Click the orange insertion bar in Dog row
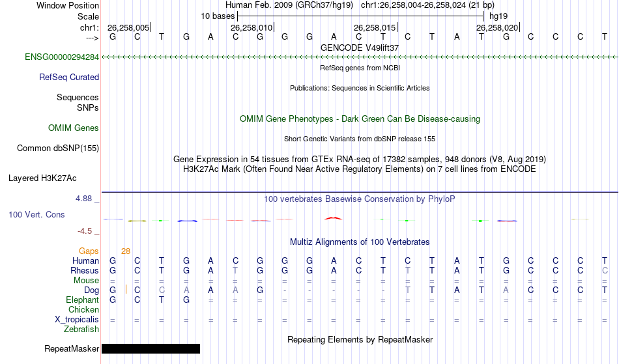Image resolution: width=619 pixels, height=364 pixels. click(126, 290)
